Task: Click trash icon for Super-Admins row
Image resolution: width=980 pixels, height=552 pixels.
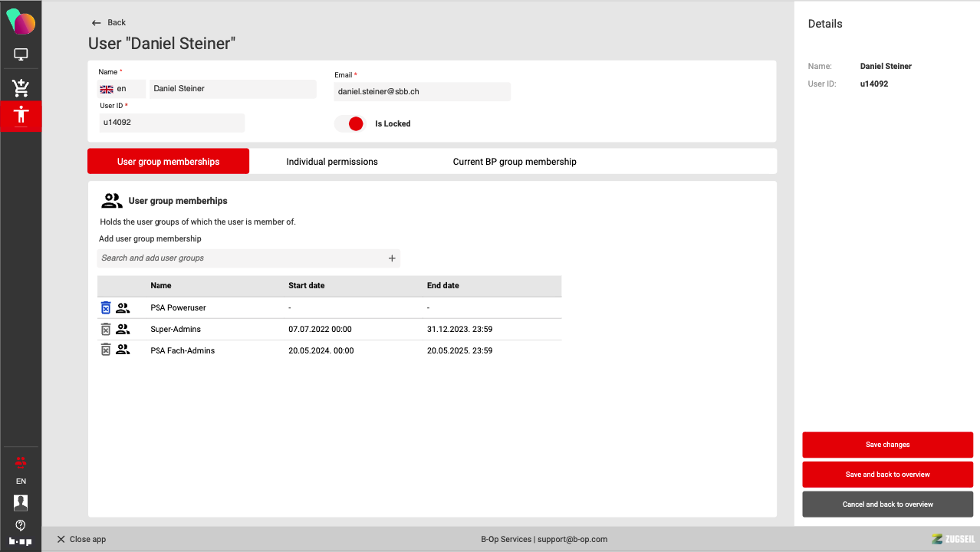Action: [x=106, y=329]
